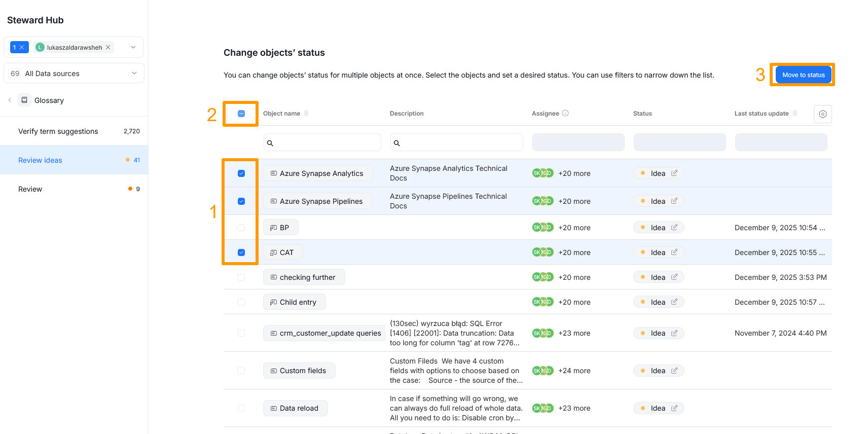Toggle the select-all header checkbox
Screen dimensions: 868x434
[241, 114]
